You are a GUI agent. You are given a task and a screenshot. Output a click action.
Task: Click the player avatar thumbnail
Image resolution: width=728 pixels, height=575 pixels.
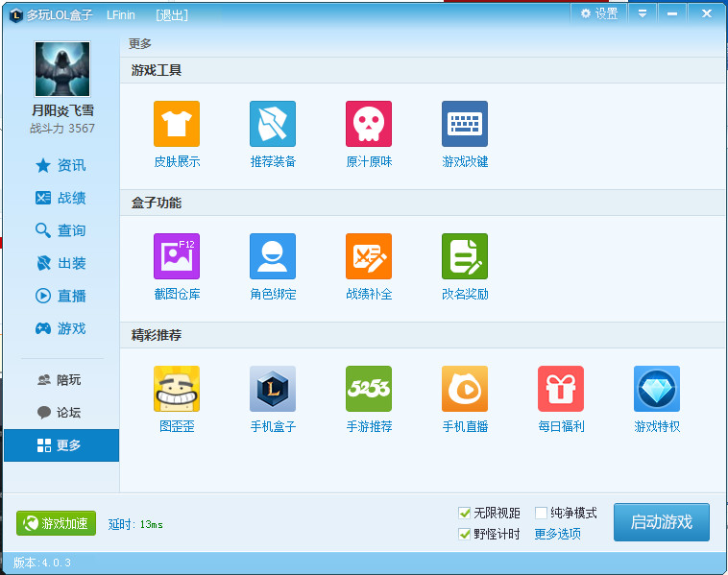(62, 69)
